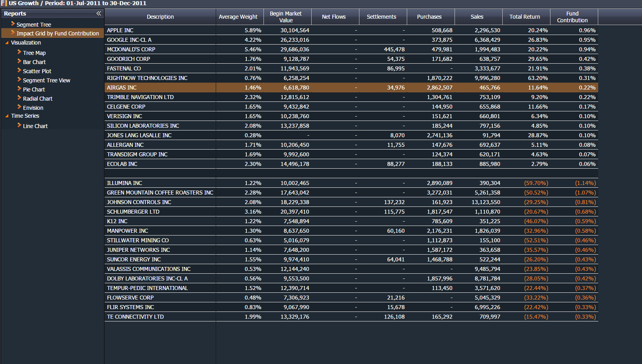Click TE CONNECTIVITY LTD row
The width and height of the screenshot is (642, 364).
(351, 317)
